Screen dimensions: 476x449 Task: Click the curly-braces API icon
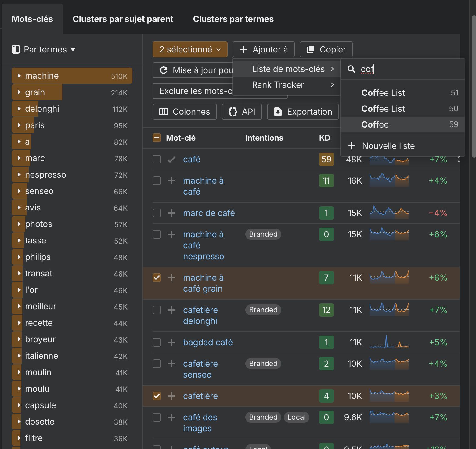coord(233,112)
